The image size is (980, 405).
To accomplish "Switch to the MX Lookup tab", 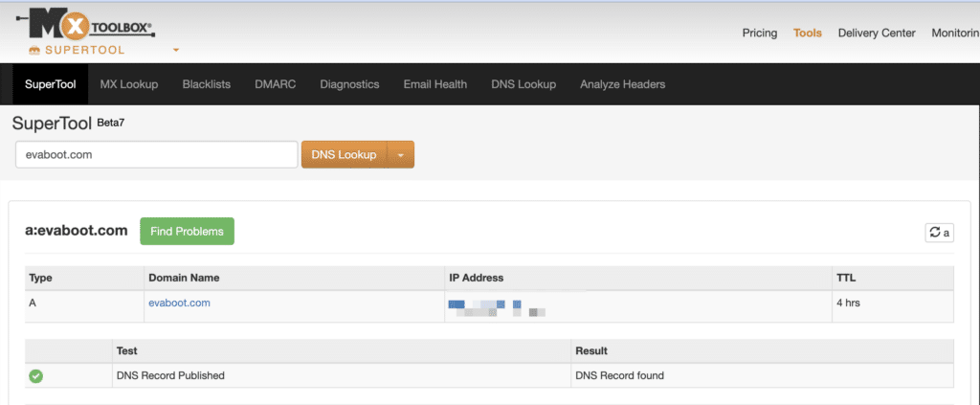I will 129,84.
